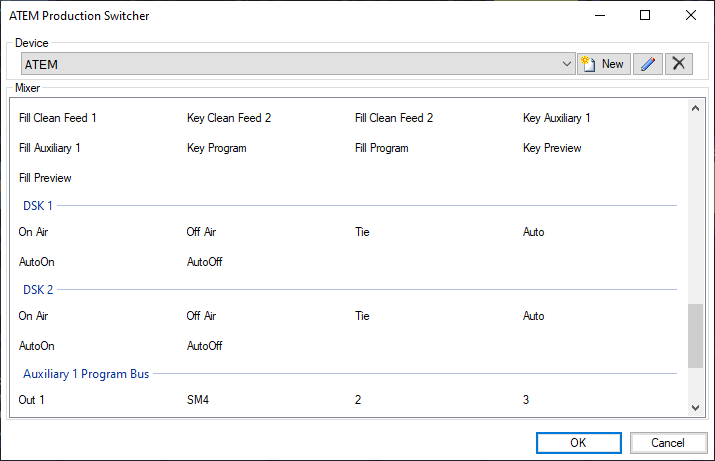The width and height of the screenshot is (715, 461).
Task: Click scrollbar down arrow in Mixer
Action: click(695, 408)
